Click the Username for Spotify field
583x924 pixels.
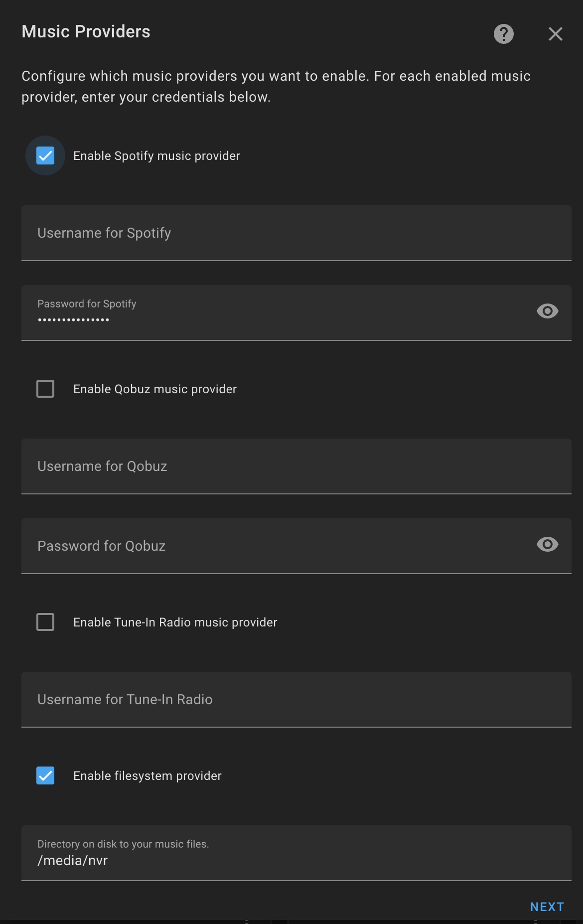point(296,233)
